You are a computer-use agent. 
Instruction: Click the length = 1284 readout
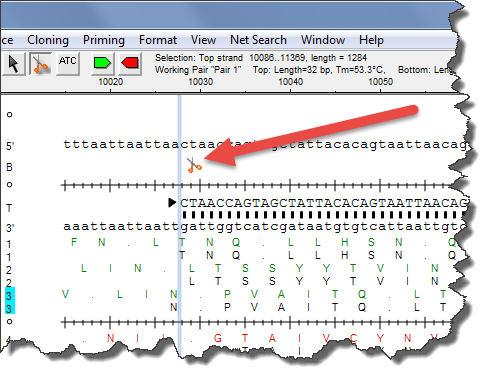coord(339,58)
